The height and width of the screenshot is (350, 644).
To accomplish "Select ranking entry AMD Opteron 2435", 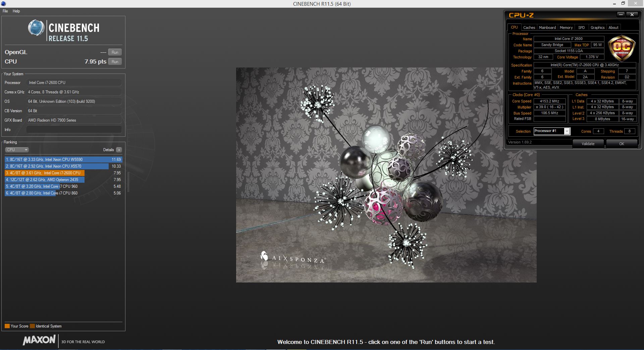I will coord(63,180).
